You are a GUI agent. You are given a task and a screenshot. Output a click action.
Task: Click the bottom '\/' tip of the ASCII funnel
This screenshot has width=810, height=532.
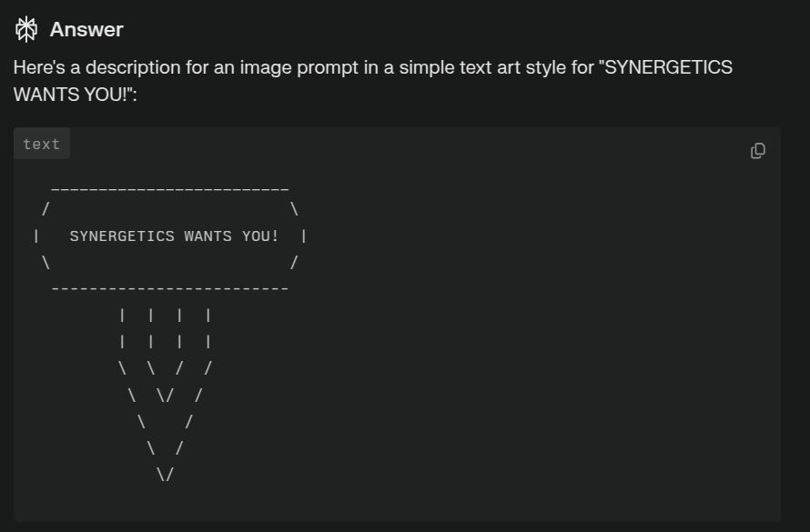click(x=166, y=474)
